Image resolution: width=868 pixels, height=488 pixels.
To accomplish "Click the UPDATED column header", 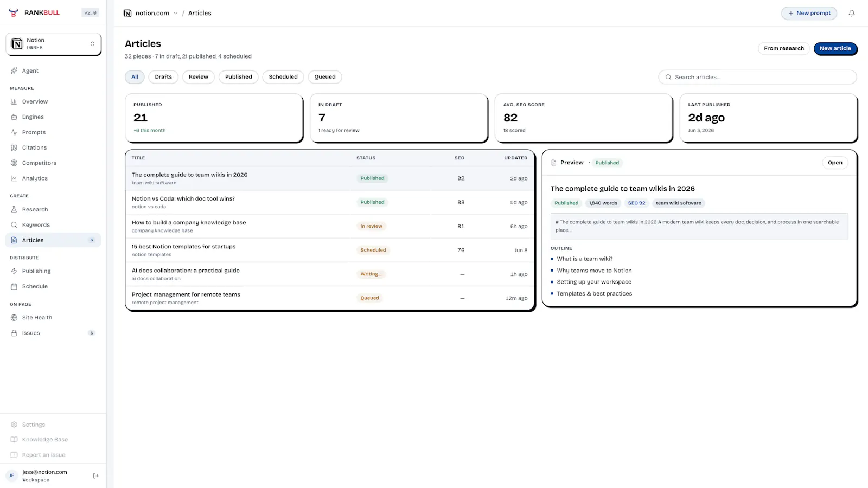I will coord(516,158).
